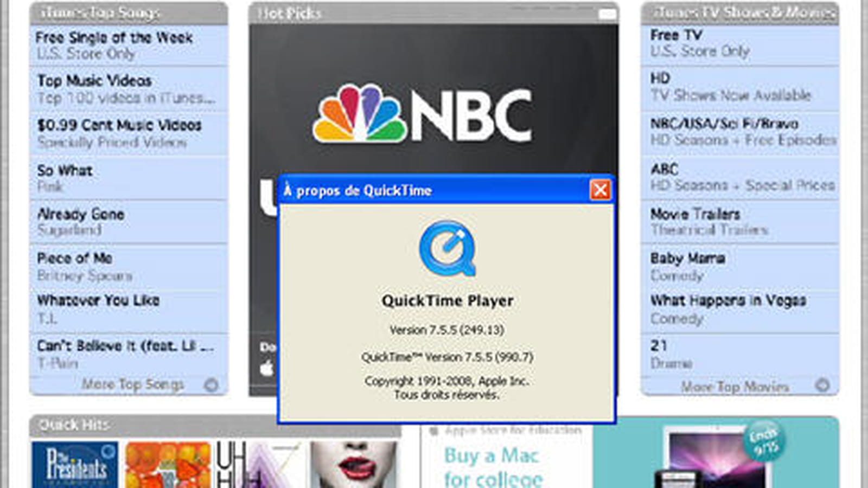Viewport: 868px width, 488px height.
Task: Click the Hot Picks panel header button
Action: 608,14
